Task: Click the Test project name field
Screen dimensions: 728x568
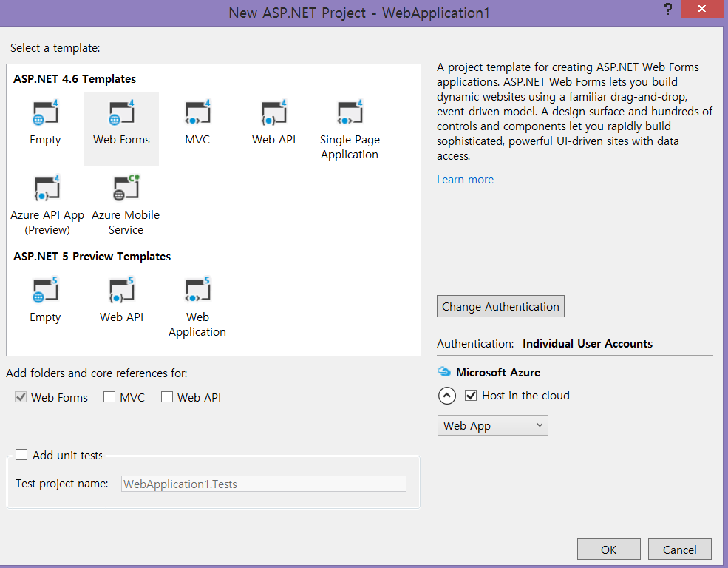Action: pyautogui.click(x=264, y=484)
